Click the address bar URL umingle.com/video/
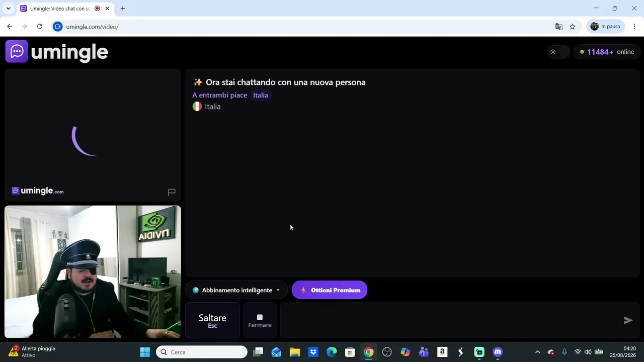644x362 pixels. (92, 27)
